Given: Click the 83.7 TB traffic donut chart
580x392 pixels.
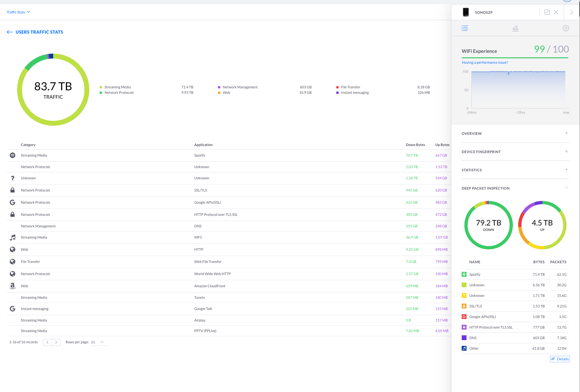Looking at the screenshot, I should tap(53, 90).
